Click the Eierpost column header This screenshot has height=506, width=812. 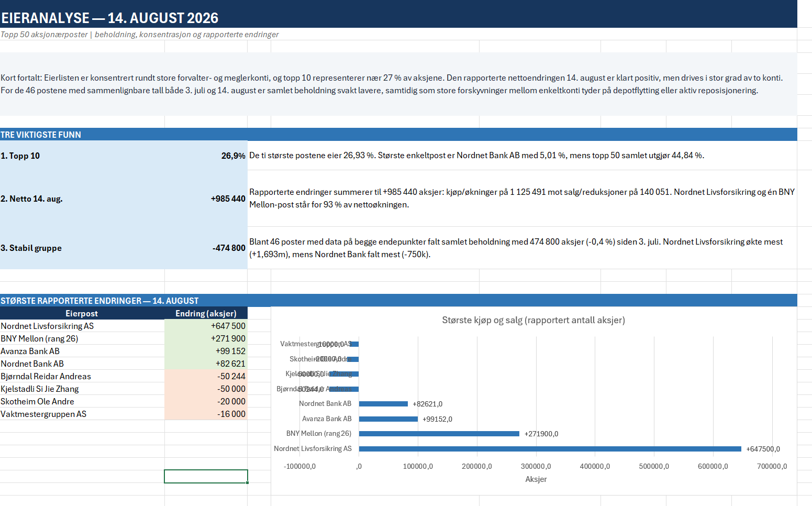tap(82, 313)
